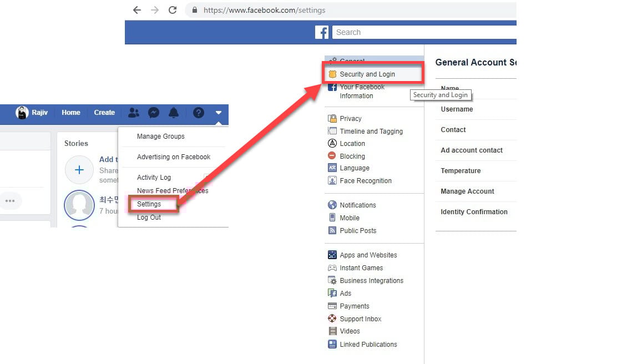Open News Feed Preferences entry
617x364 pixels.
173,190
